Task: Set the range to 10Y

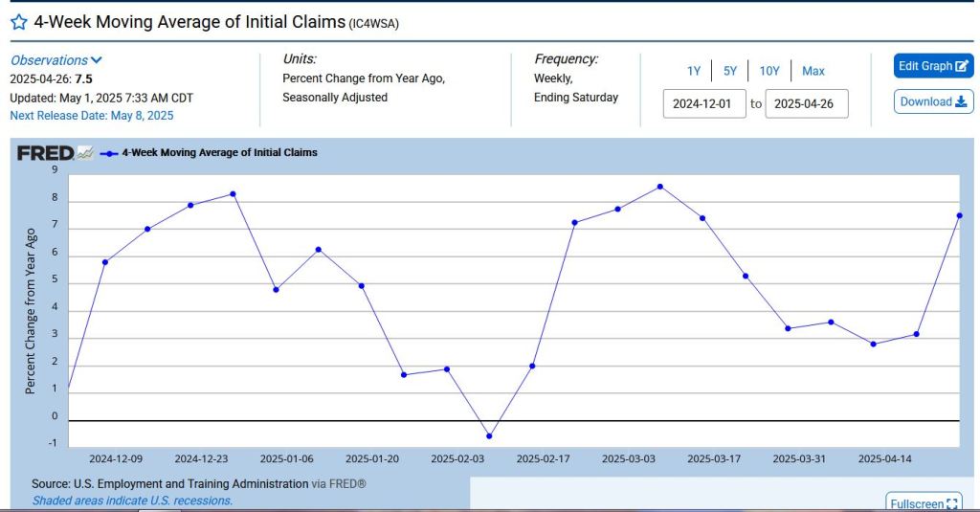Action: 768,71
